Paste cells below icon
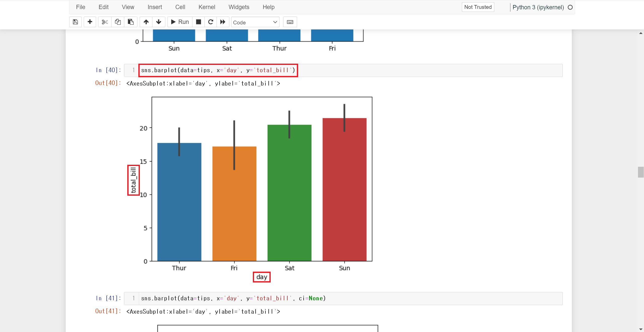This screenshot has width=644, height=332. 131,22
